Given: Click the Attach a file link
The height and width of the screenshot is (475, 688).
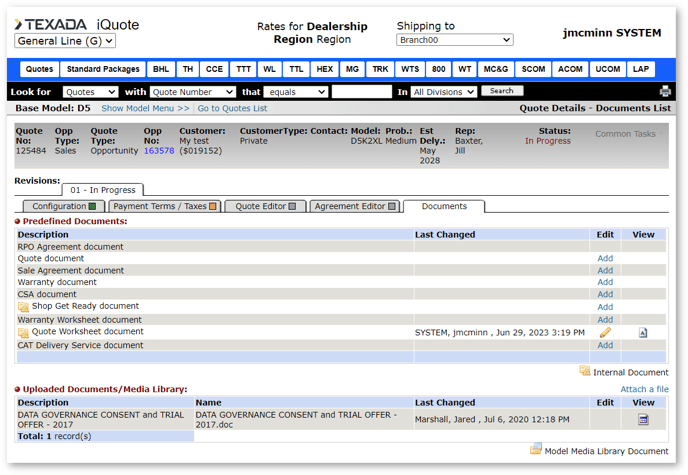Looking at the screenshot, I should click(x=644, y=389).
